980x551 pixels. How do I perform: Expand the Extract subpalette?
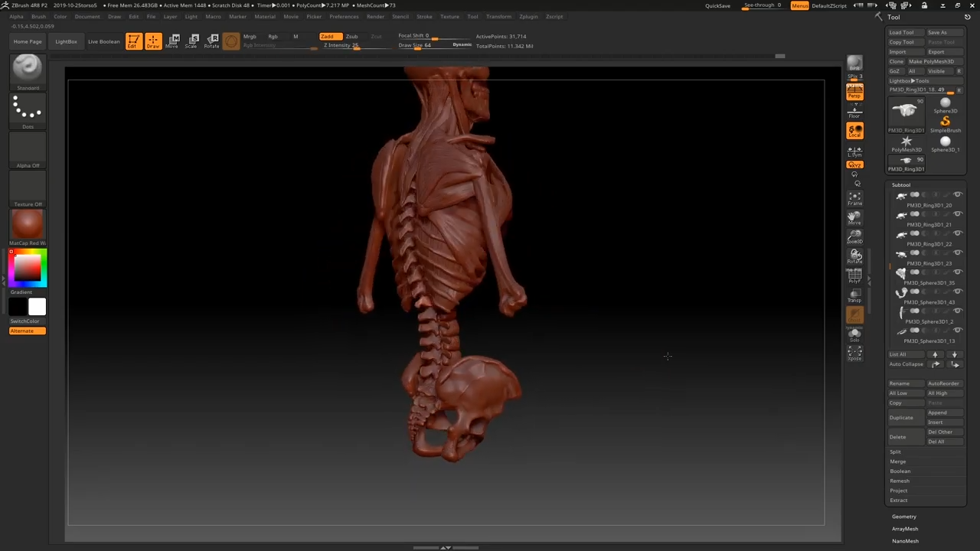click(898, 500)
